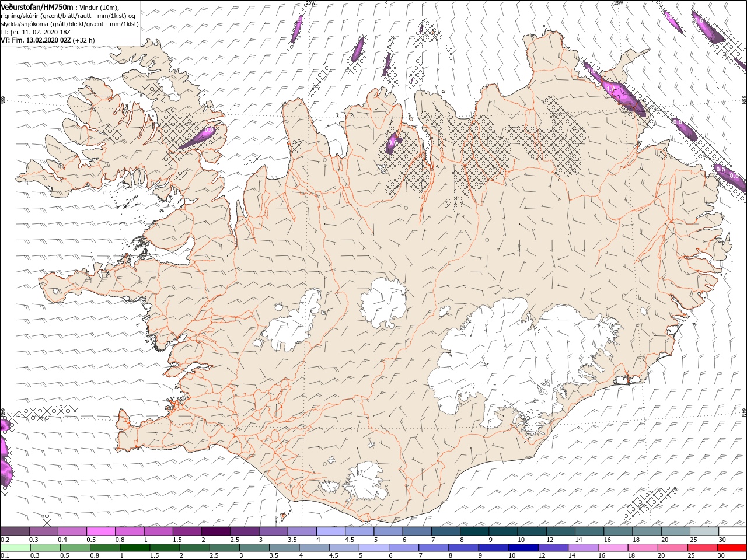Click the '(+32 h)' forecast offset text
The height and width of the screenshot is (560, 747).
click(84, 40)
